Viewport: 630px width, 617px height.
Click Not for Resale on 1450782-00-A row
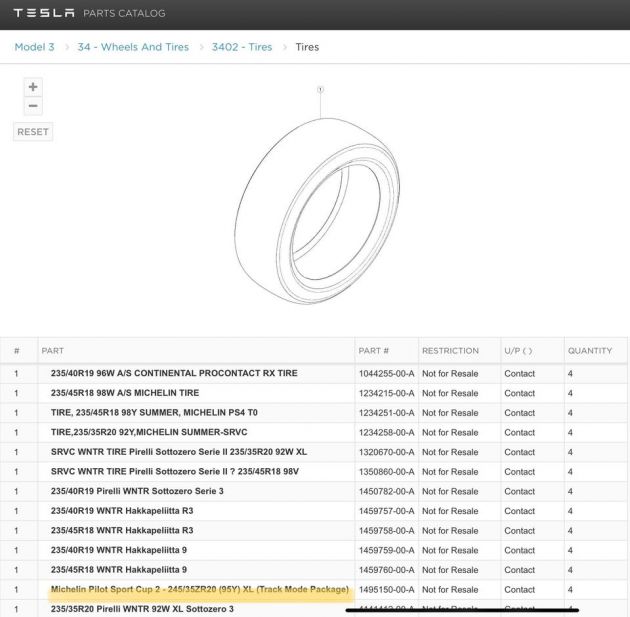pos(450,492)
